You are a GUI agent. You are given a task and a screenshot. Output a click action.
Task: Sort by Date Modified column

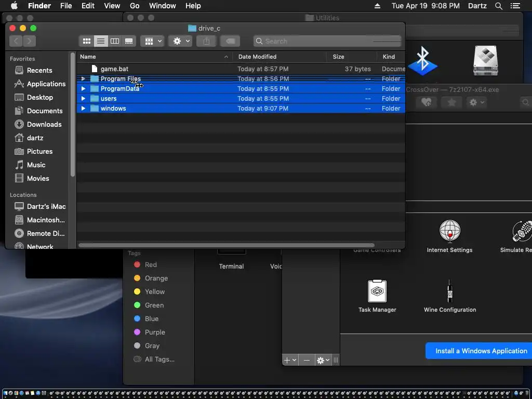[280, 57]
